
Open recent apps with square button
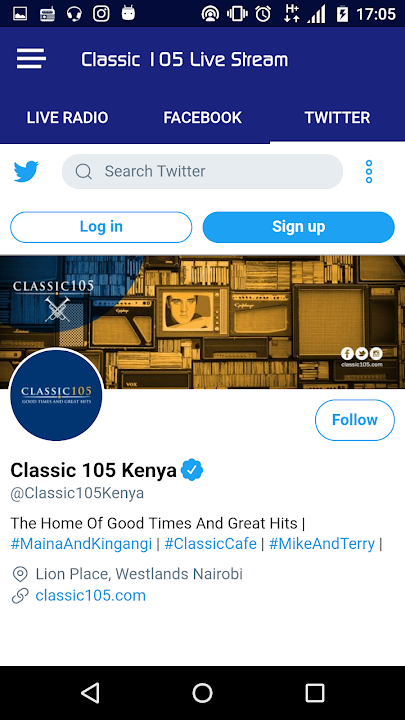click(x=315, y=692)
